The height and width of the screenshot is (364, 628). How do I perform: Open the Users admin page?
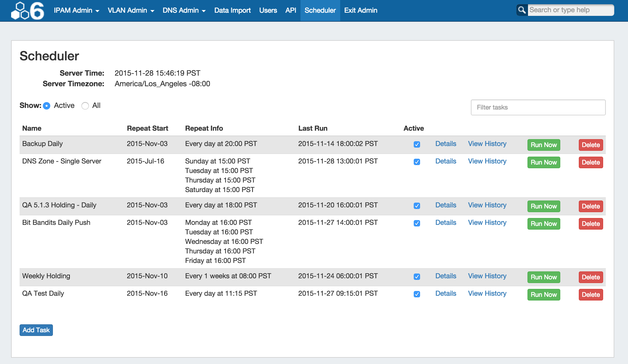268,10
